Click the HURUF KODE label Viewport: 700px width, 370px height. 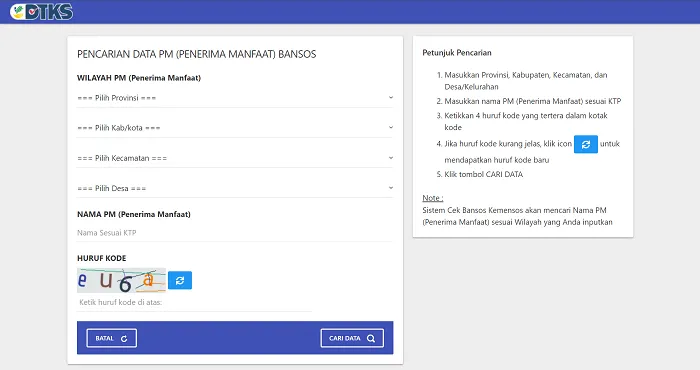[101, 258]
